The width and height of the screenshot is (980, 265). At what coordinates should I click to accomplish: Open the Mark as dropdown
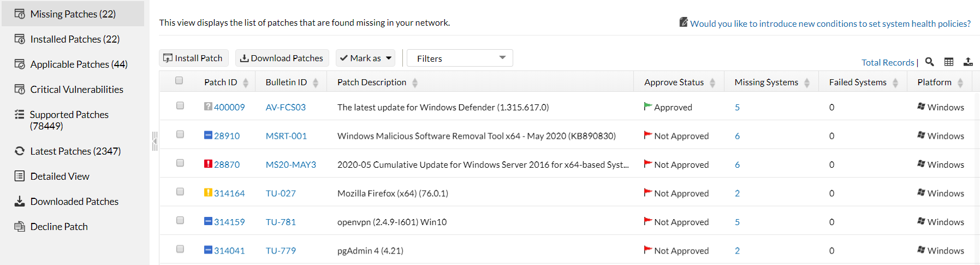point(365,58)
